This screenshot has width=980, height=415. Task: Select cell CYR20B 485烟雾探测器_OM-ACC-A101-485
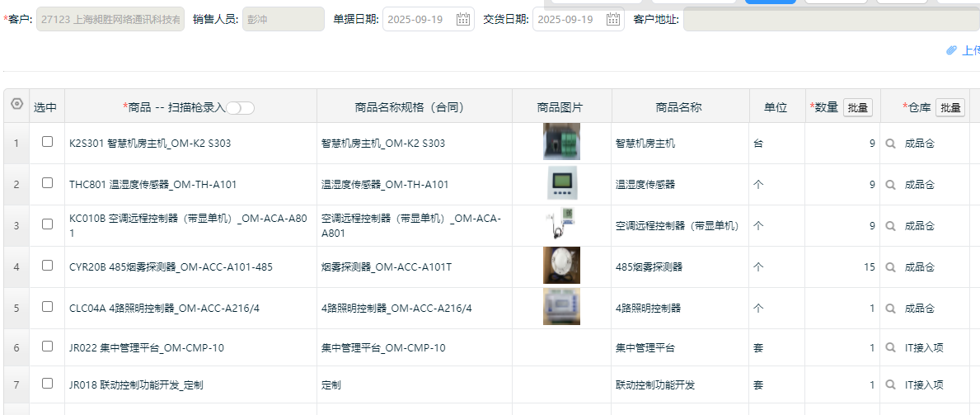190,267
